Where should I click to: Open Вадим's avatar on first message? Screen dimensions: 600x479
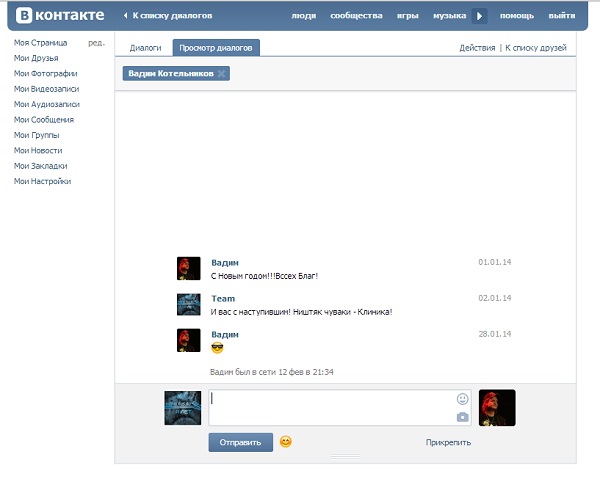click(189, 268)
